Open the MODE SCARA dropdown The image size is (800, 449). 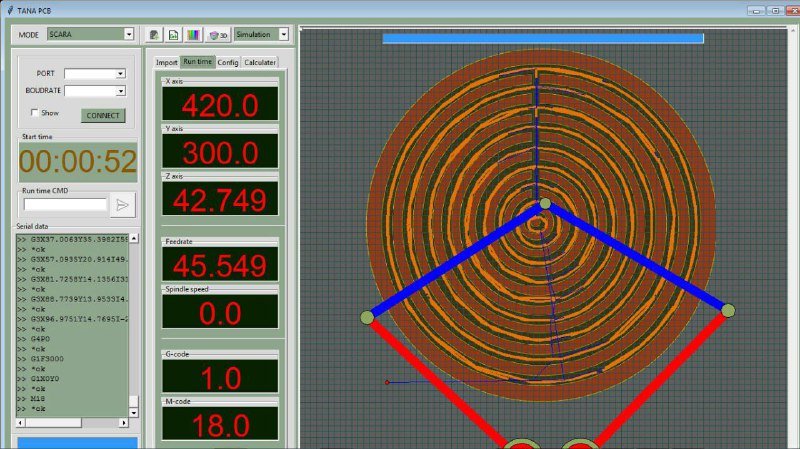[x=129, y=34]
